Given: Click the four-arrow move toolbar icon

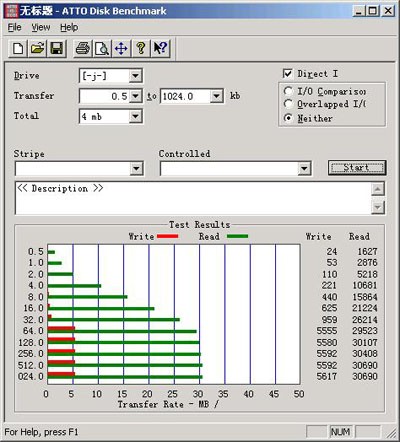Looking at the screenshot, I should (x=121, y=48).
